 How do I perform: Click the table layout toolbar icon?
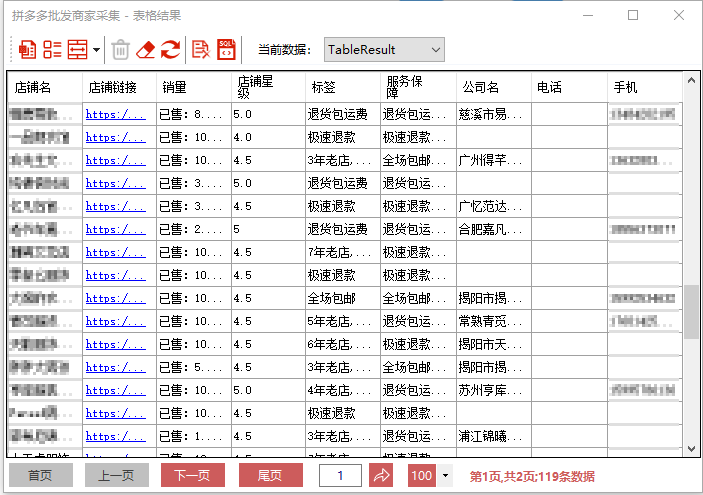pos(77,49)
